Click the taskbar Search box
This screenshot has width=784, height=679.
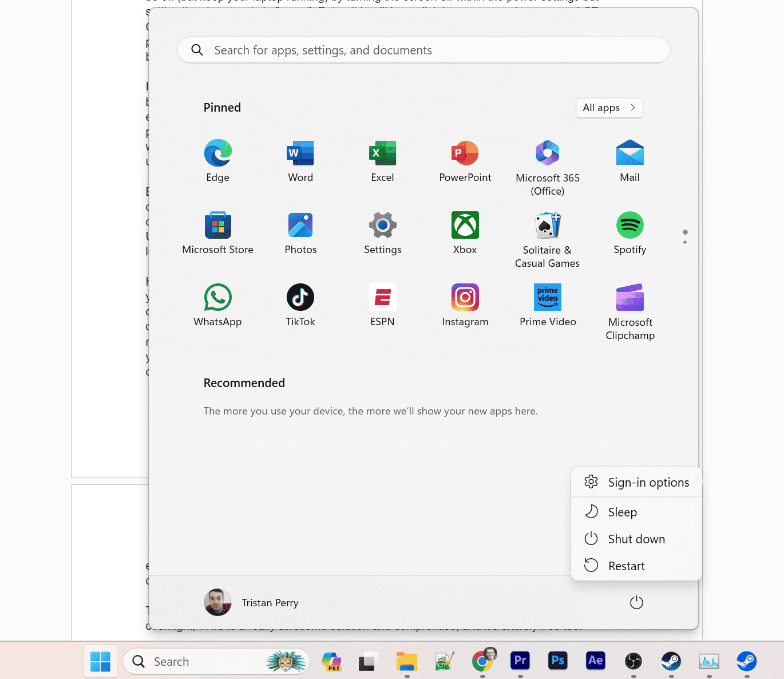tap(216, 661)
